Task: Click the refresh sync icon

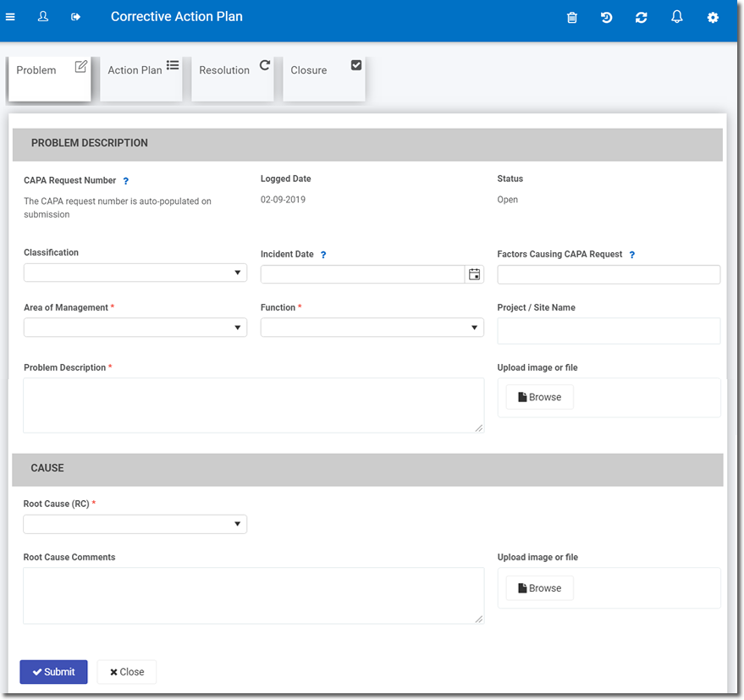Action: [x=642, y=18]
